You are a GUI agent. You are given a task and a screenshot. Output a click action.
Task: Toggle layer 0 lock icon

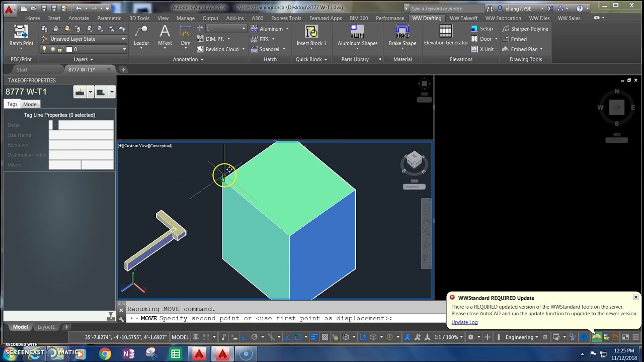click(60, 49)
